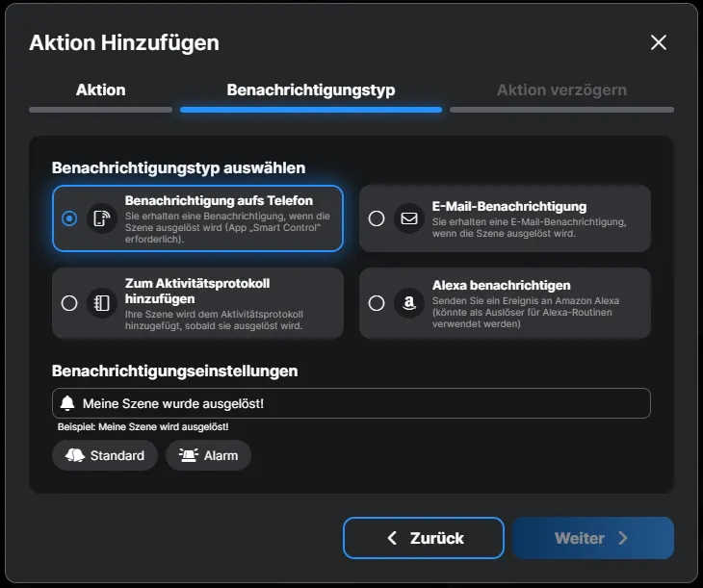Screen dimensions: 703x588
Task: Click the Standard sound icon
Action: click(x=75, y=455)
